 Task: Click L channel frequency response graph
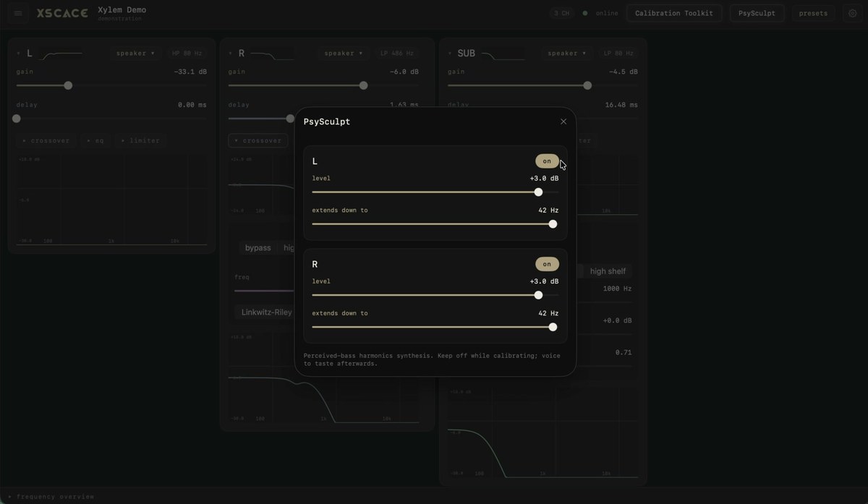tap(111, 200)
